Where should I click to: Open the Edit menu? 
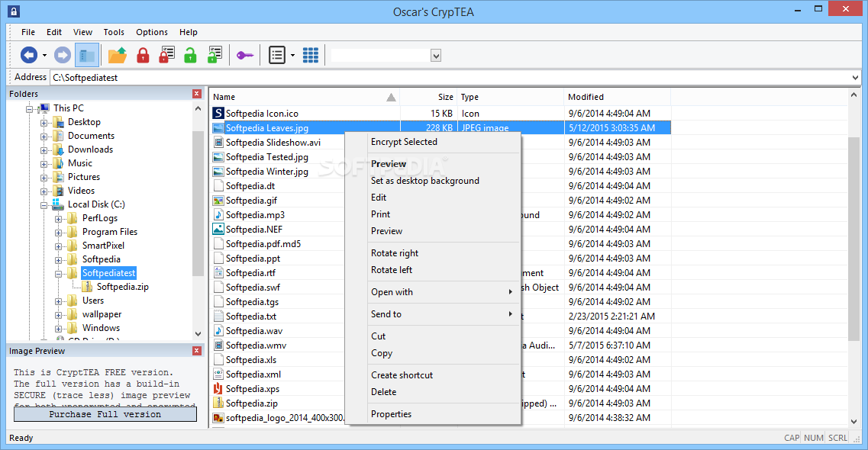[x=53, y=32]
